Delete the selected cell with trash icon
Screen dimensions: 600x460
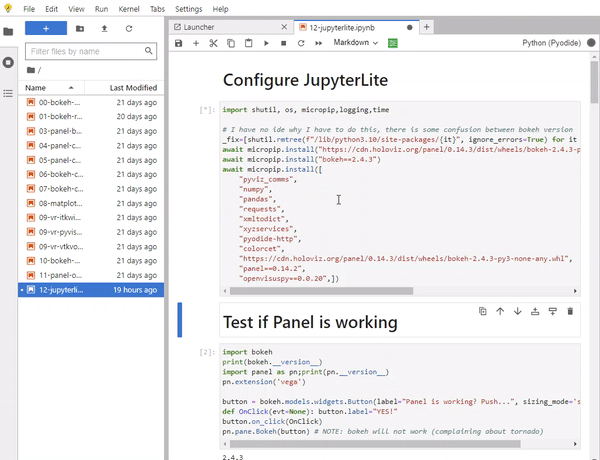(570, 312)
